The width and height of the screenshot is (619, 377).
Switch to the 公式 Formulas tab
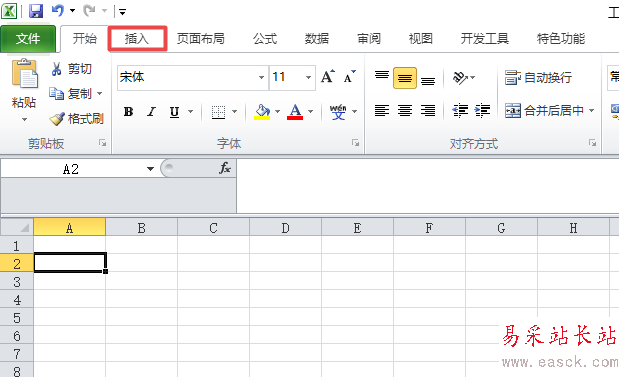tap(265, 39)
